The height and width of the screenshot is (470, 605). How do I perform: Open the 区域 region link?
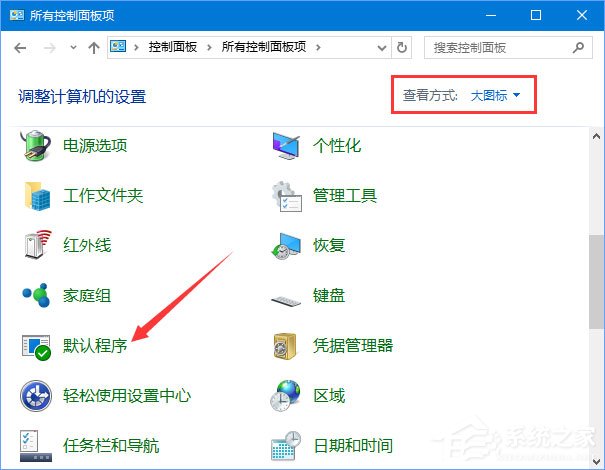pos(329,396)
